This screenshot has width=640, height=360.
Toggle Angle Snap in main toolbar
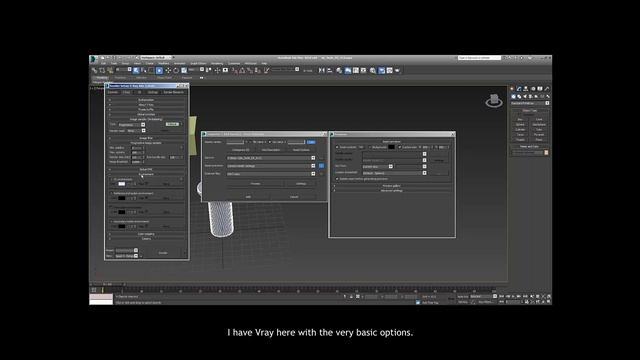tap(242, 71)
